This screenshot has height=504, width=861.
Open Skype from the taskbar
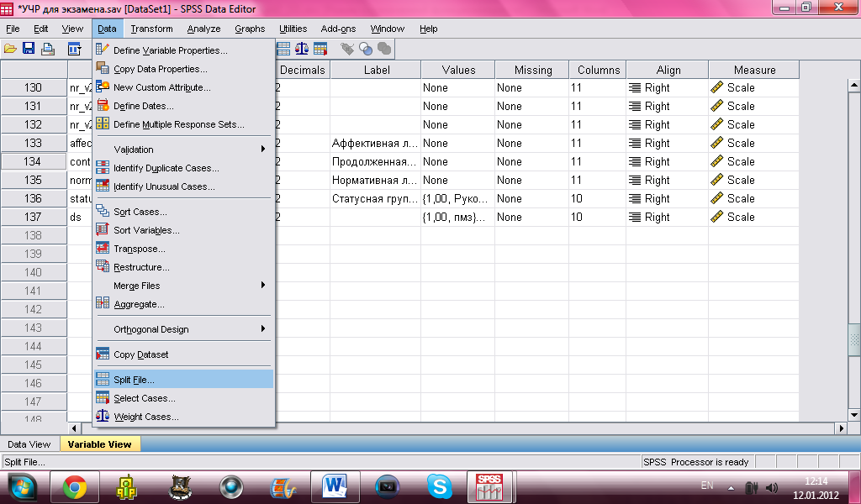point(439,487)
